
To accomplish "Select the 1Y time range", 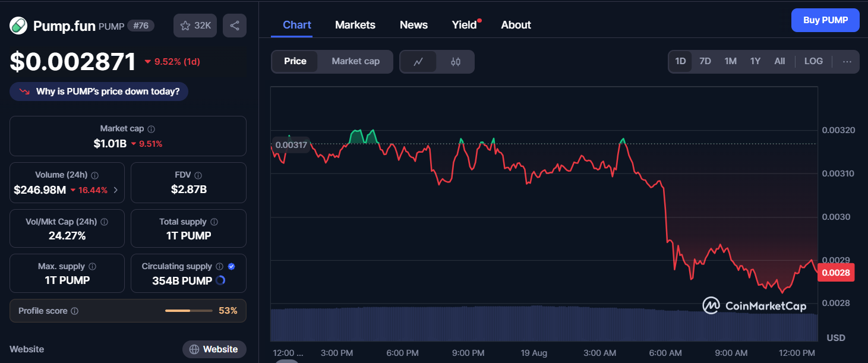I will click(755, 61).
